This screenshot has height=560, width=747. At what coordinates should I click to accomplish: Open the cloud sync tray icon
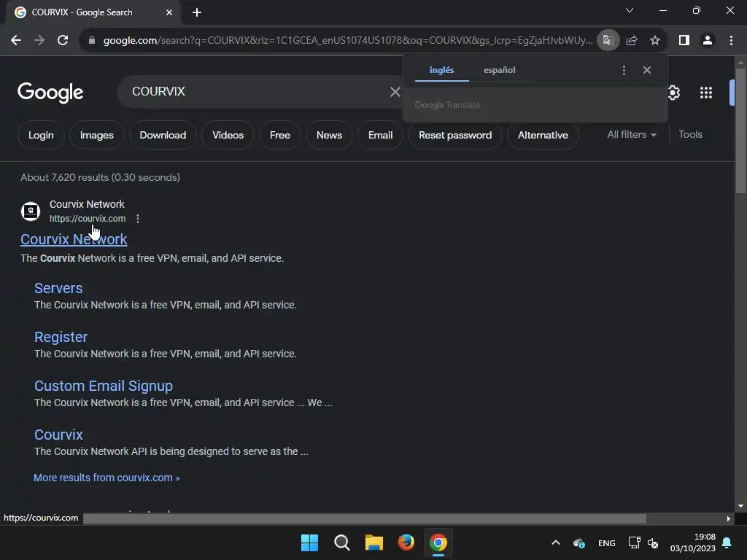click(579, 543)
